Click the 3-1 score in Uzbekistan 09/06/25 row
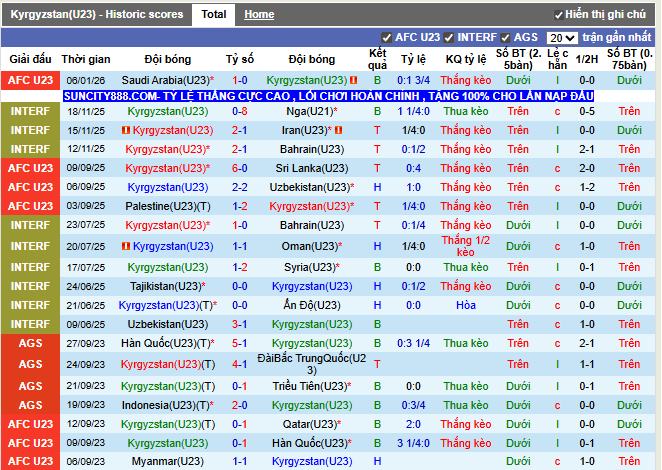This screenshot has width=662, height=470. [240, 324]
